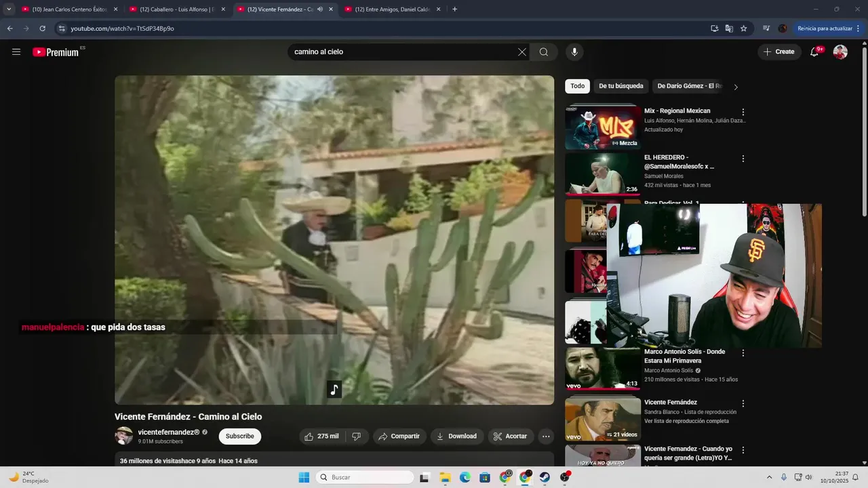
Task: Bookmark this page with the star
Action: pyautogui.click(x=744, y=28)
